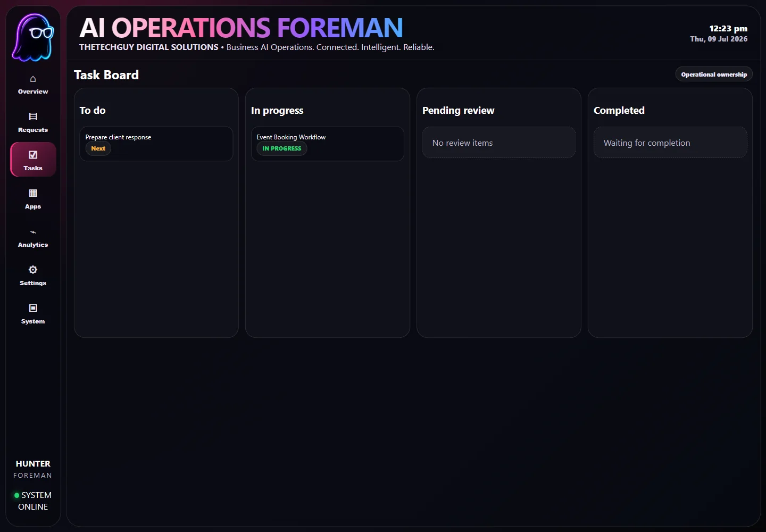Go to Requests label in sidebar
Screen dimensions: 766x532
[33, 130]
